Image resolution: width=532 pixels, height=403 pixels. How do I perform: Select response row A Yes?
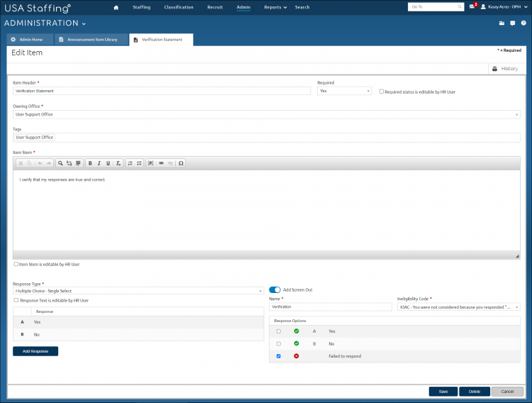[x=138, y=322]
